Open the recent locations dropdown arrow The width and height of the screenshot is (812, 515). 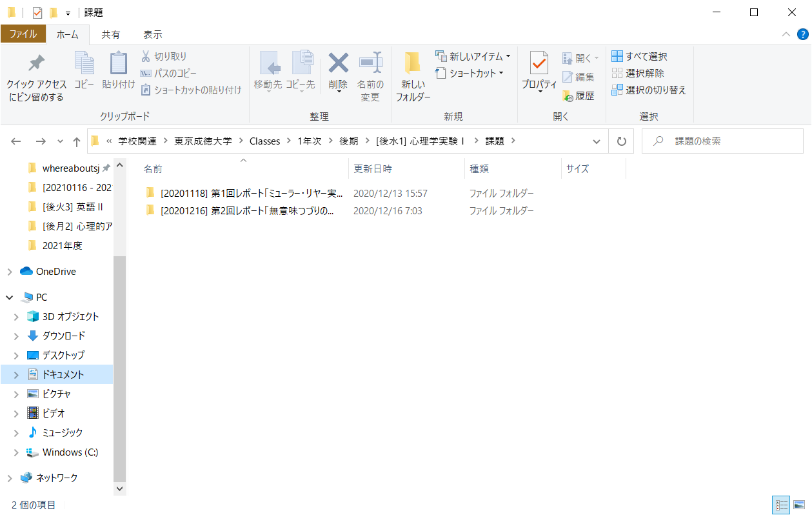(61, 141)
